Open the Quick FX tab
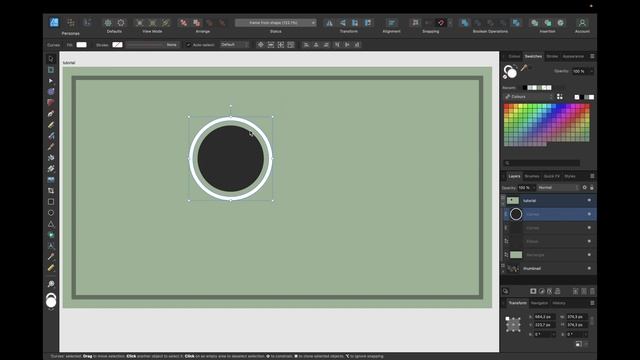Viewport: 640px width, 360px height. pyautogui.click(x=551, y=176)
